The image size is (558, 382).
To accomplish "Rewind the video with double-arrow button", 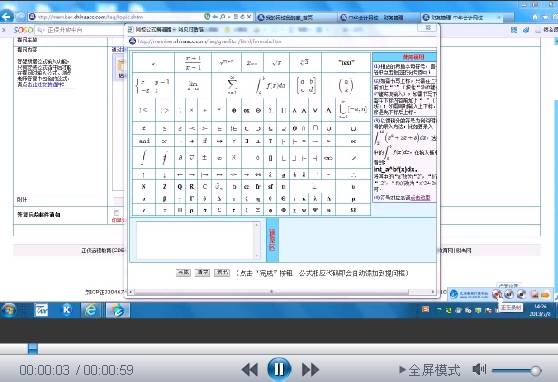I will (249, 370).
